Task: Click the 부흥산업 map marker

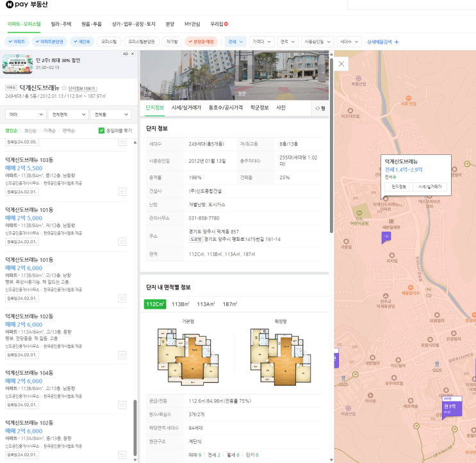Action: click(x=359, y=77)
